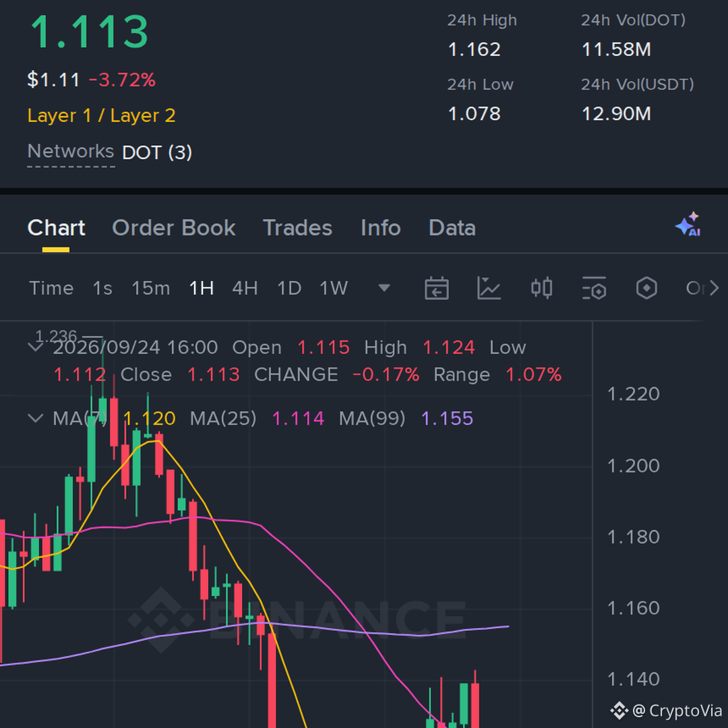Show the Networks DOT (3) details
Screen dimensions: 728x728
point(110,152)
